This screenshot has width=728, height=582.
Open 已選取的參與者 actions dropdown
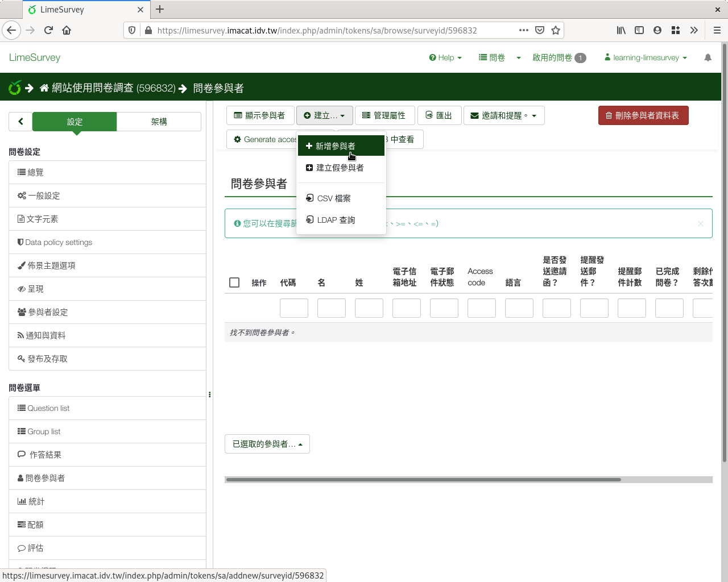click(267, 444)
